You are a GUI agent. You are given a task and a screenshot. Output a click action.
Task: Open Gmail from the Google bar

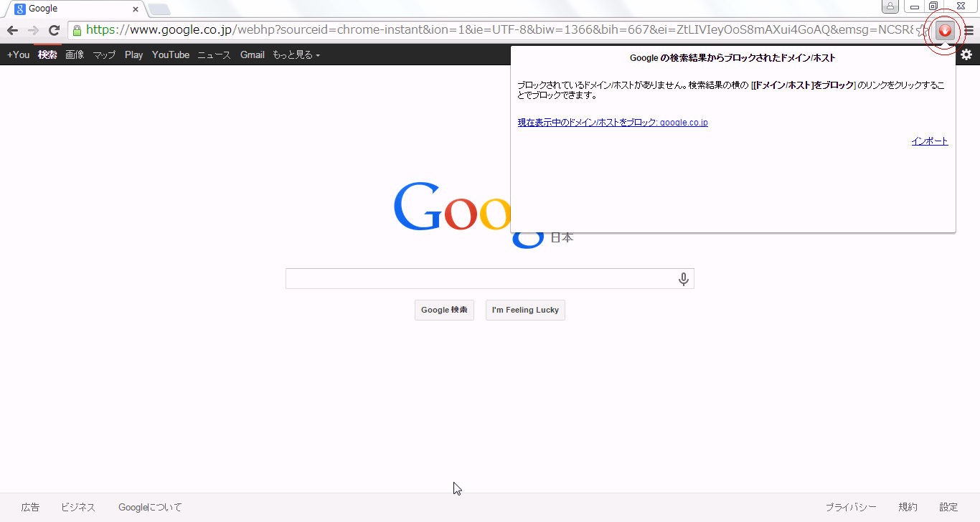tap(253, 54)
